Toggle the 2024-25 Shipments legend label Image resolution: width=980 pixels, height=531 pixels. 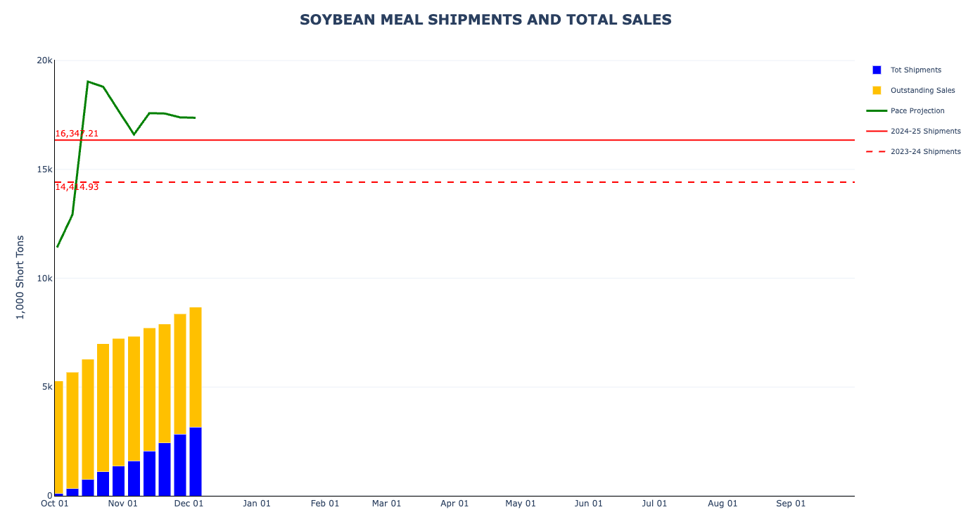point(925,132)
